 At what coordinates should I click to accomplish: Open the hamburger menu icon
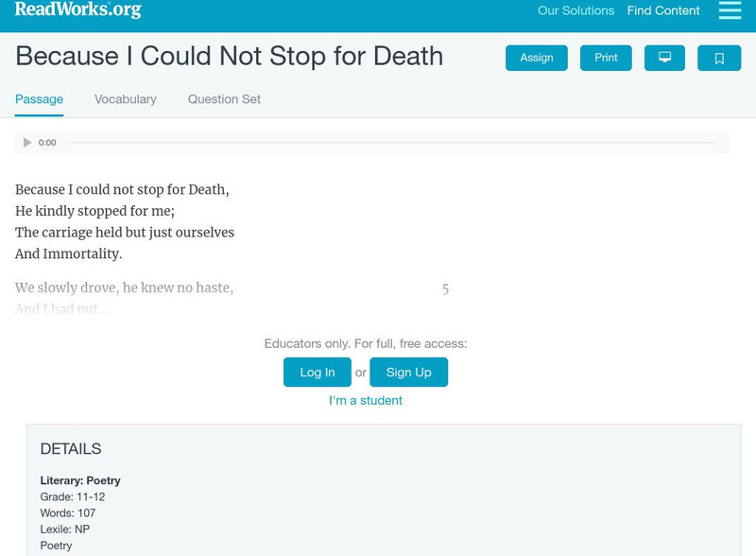coord(730,10)
